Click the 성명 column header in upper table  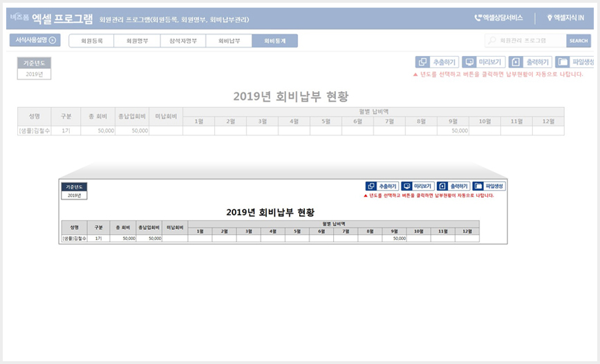point(34,116)
